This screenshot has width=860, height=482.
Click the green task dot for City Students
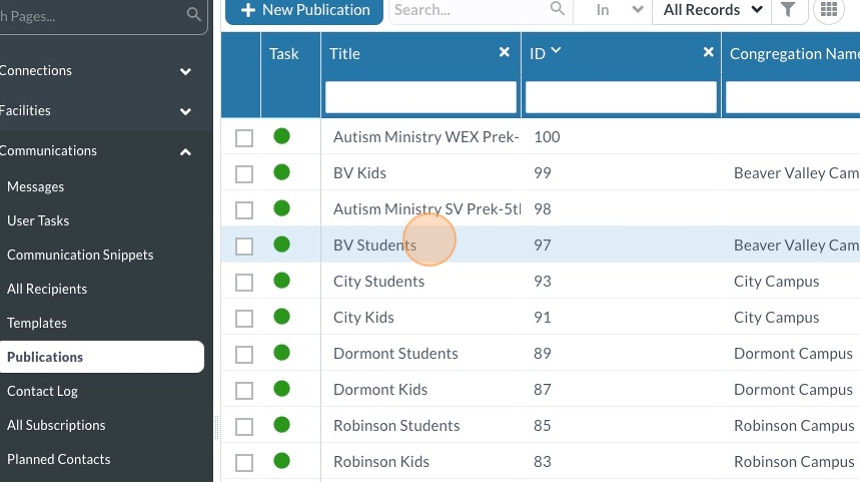tap(282, 280)
